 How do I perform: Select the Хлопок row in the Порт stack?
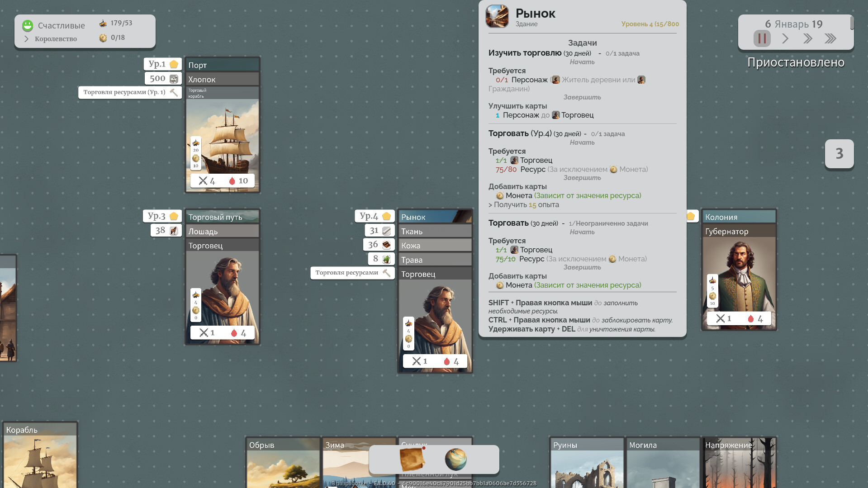222,79
